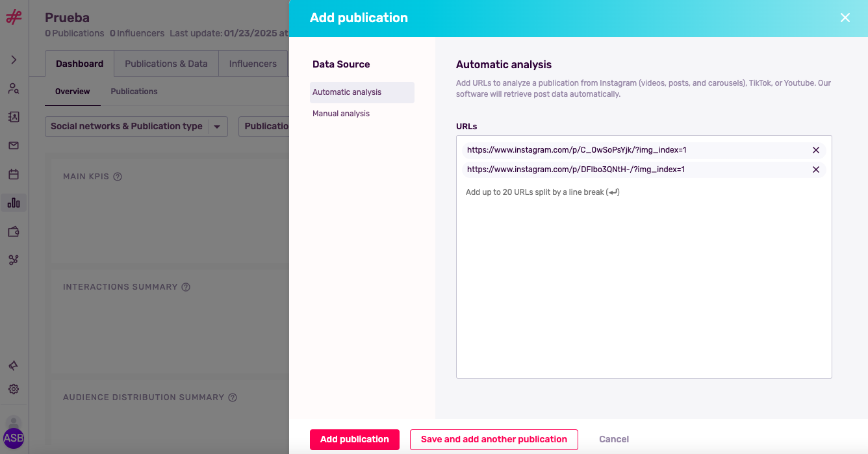Viewport: 868px width, 454px height.
Task: Show info for Interactions Summary
Action: point(186,287)
